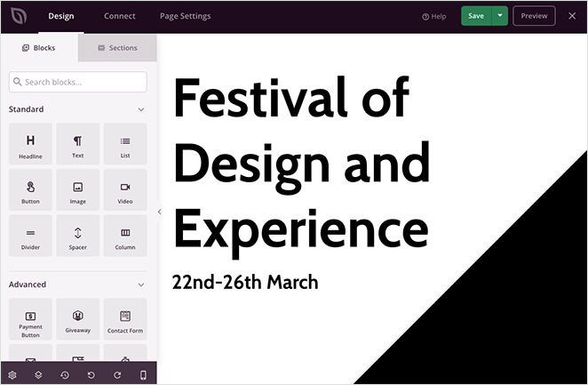The height and width of the screenshot is (385, 588).
Task: Toggle mobile preview icon
Action: pyautogui.click(x=143, y=375)
